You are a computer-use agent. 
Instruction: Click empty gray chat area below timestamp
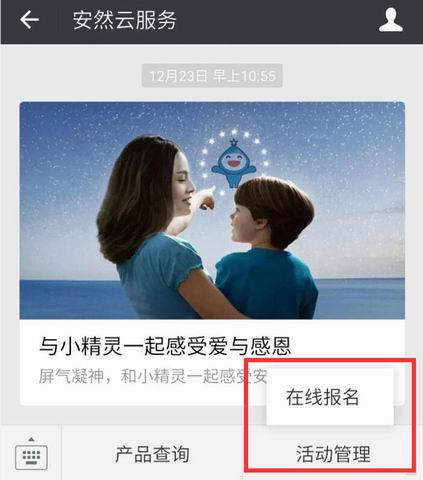pyautogui.click(x=212, y=94)
